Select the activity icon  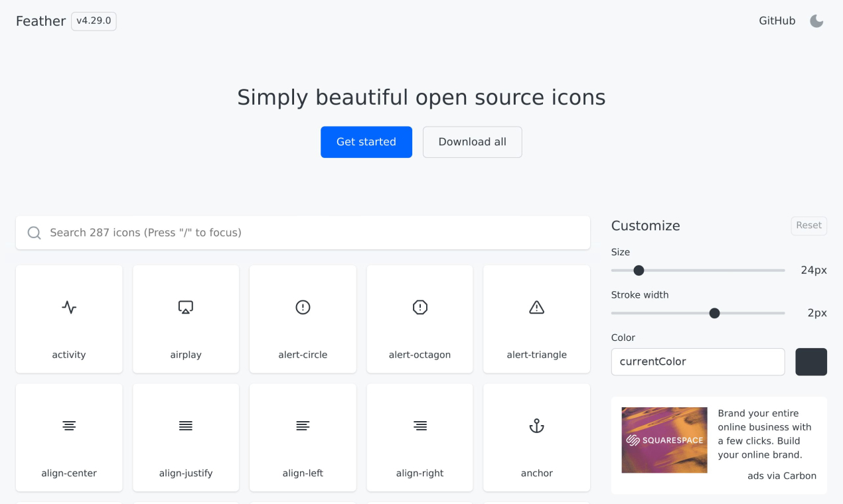69,307
